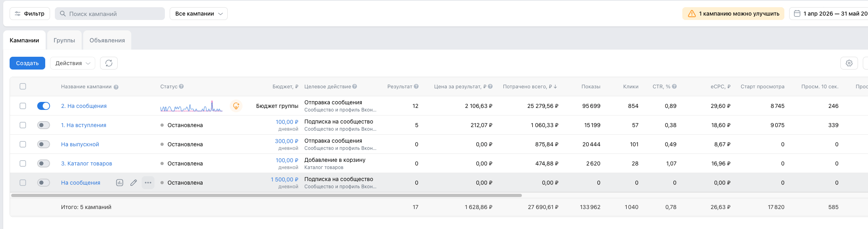The height and width of the screenshot is (229, 868).
Task: Switch to the Объявления tab
Action: (107, 40)
